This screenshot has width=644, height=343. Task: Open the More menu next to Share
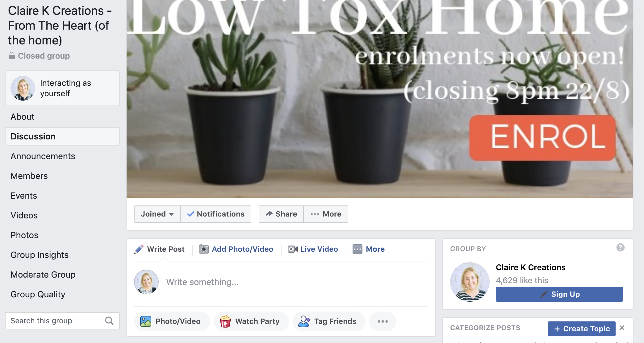pos(326,214)
